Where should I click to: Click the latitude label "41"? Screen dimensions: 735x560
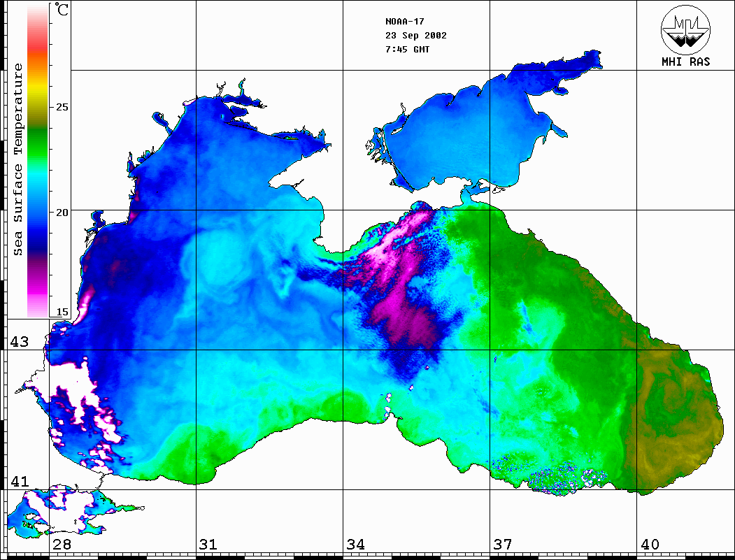[x=20, y=482]
